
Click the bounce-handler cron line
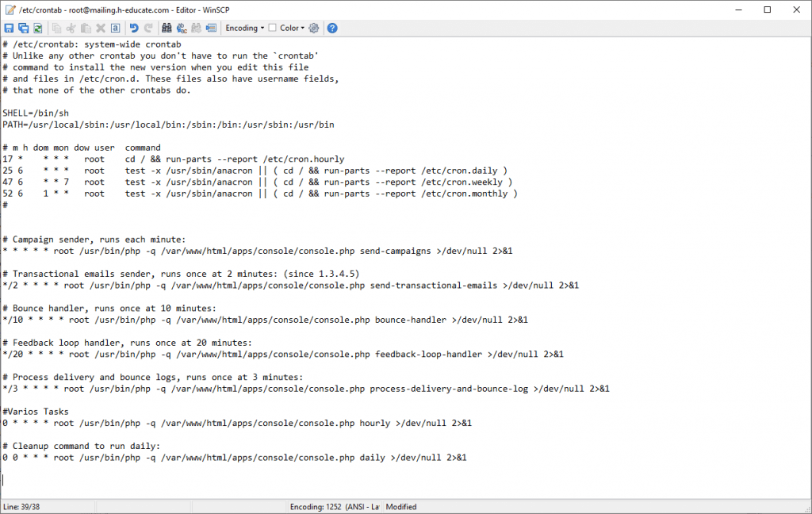[265, 320]
